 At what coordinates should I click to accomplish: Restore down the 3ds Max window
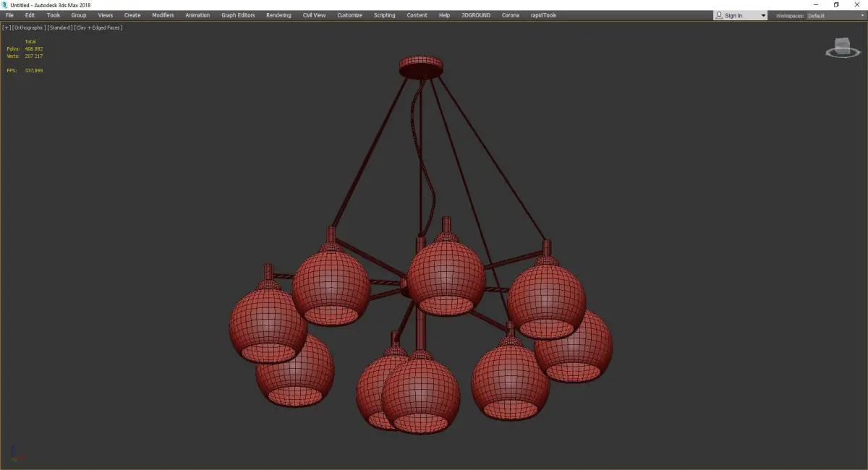tap(836, 5)
